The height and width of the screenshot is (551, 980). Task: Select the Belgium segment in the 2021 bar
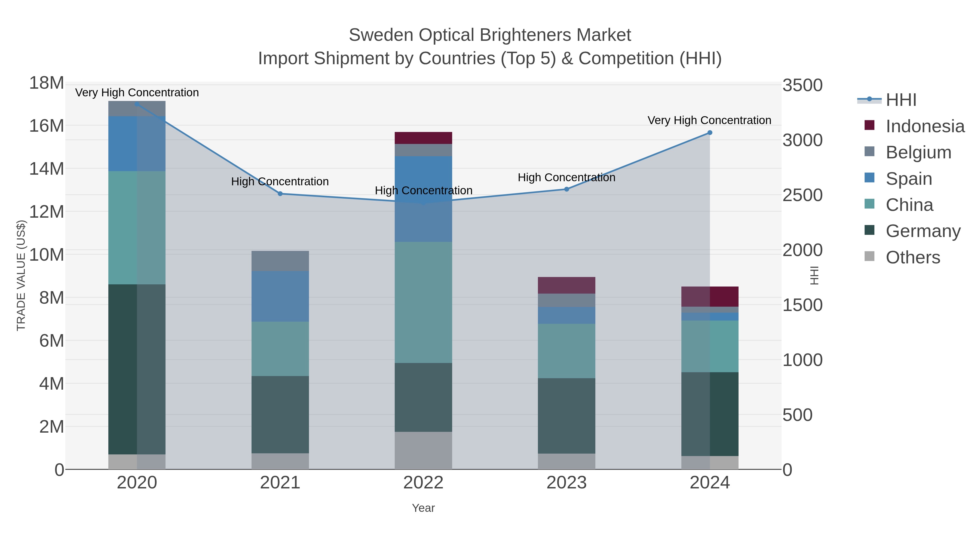(280, 261)
